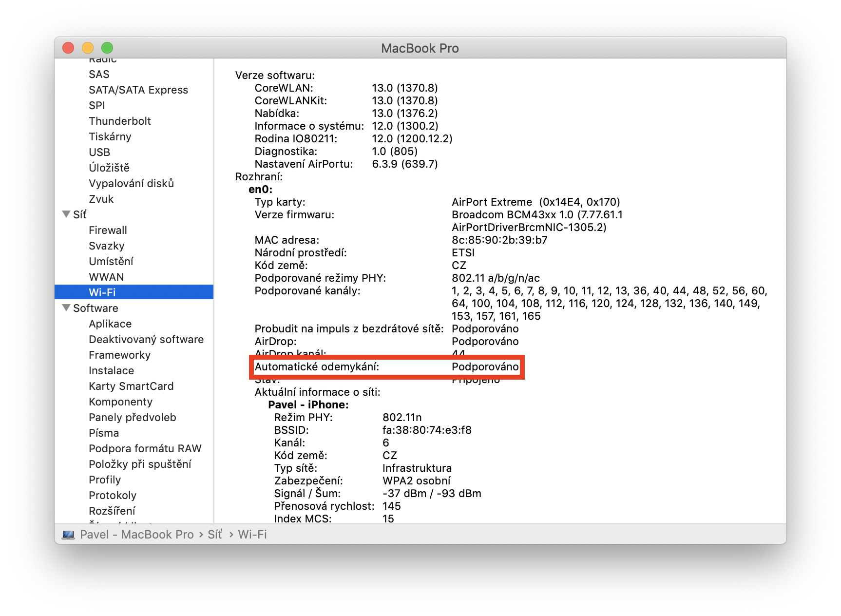This screenshot has height=616, width=841.
Task: Select Umístění in the sidebar
Action: pyautogui.click(x=111, y=261)
